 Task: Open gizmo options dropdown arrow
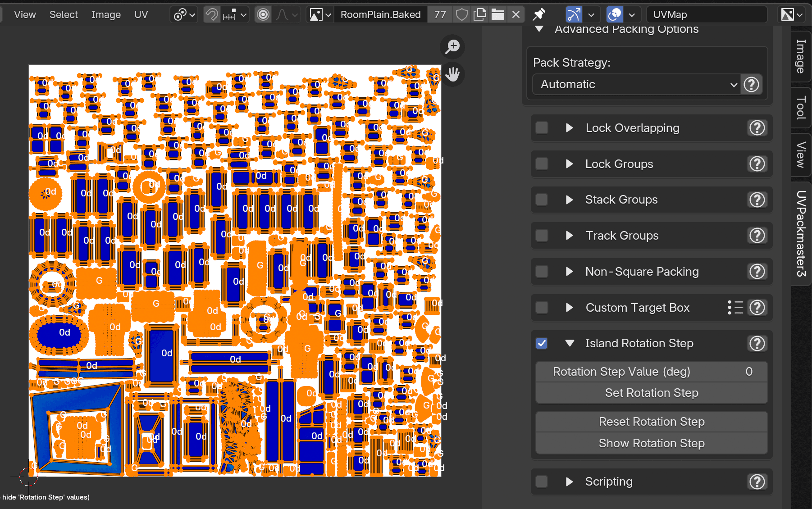click(x=592, y=15)
